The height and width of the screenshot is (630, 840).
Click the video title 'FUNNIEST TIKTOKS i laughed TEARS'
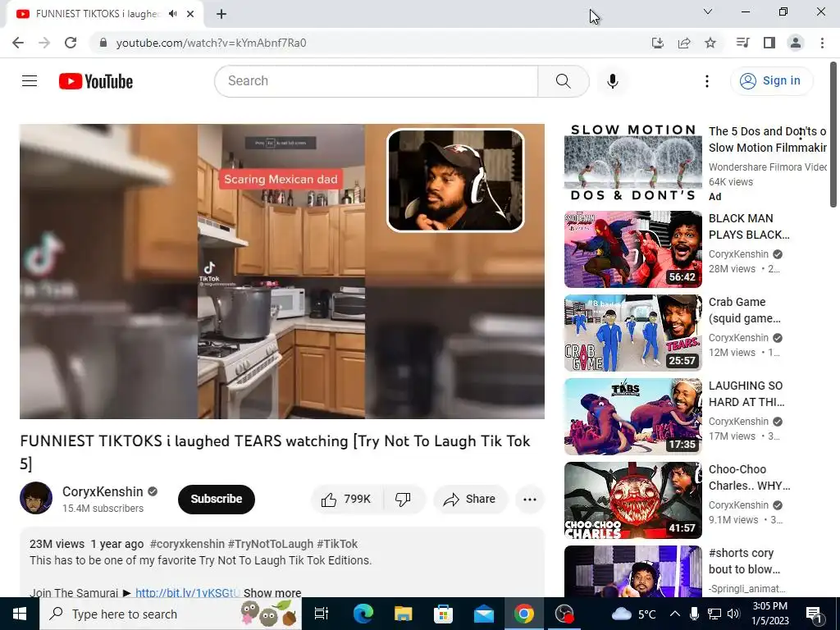[275, 451]
